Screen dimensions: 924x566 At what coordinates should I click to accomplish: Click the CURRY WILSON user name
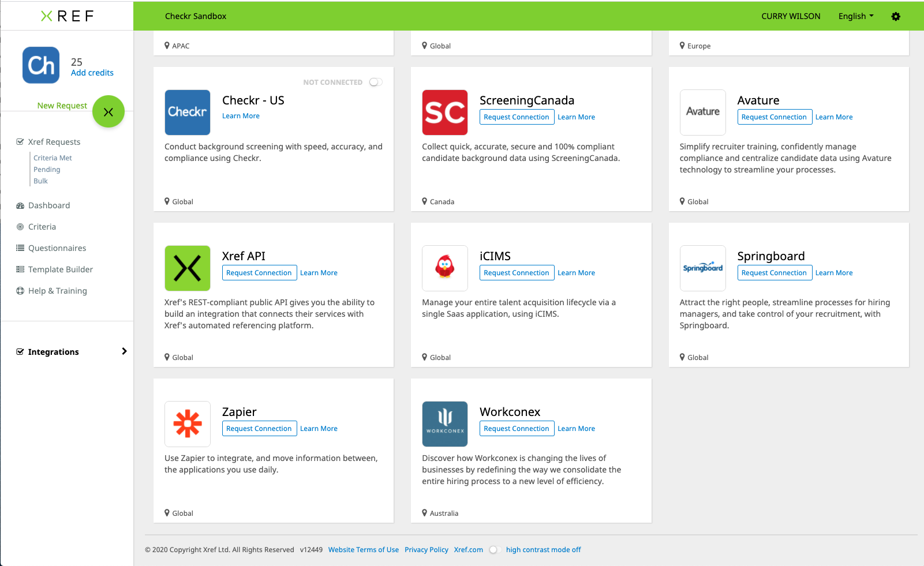tap(791, 16)
